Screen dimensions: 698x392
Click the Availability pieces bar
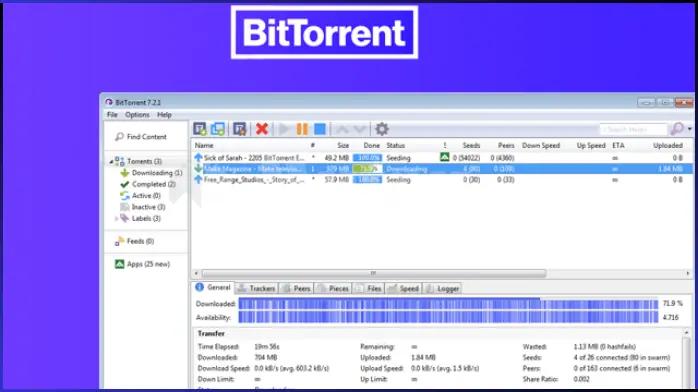(x=448, y=317)
